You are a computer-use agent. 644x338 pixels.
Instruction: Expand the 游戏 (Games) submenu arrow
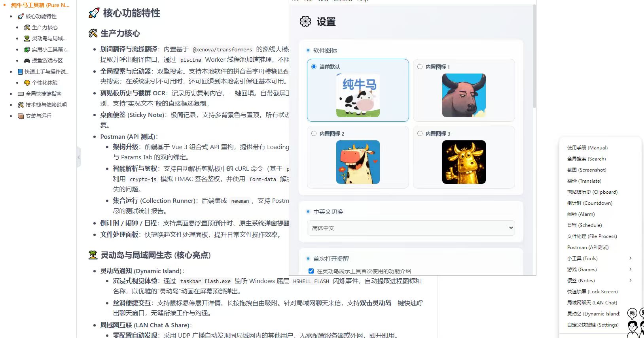pyautogui.click(x=631, y=269)
